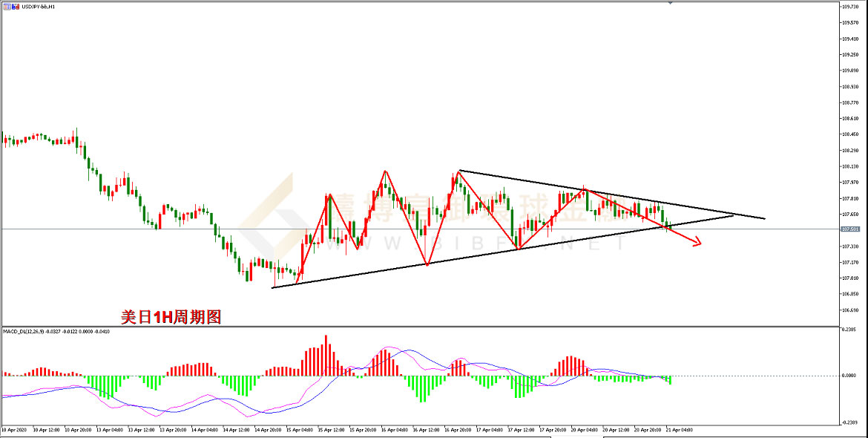
Task: Click the MACD zero level 0.0000 label
Action: coord(849,376)
